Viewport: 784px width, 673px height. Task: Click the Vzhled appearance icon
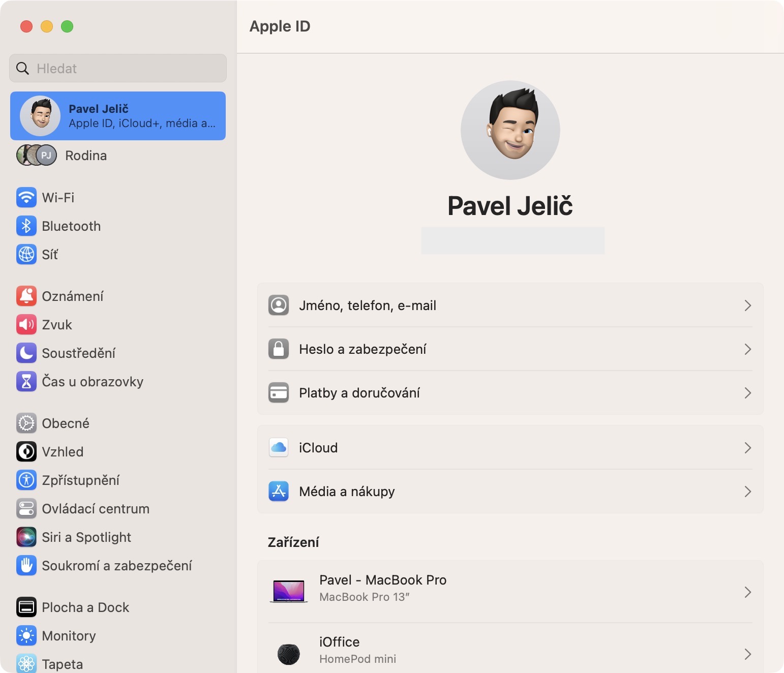[26, 451]
